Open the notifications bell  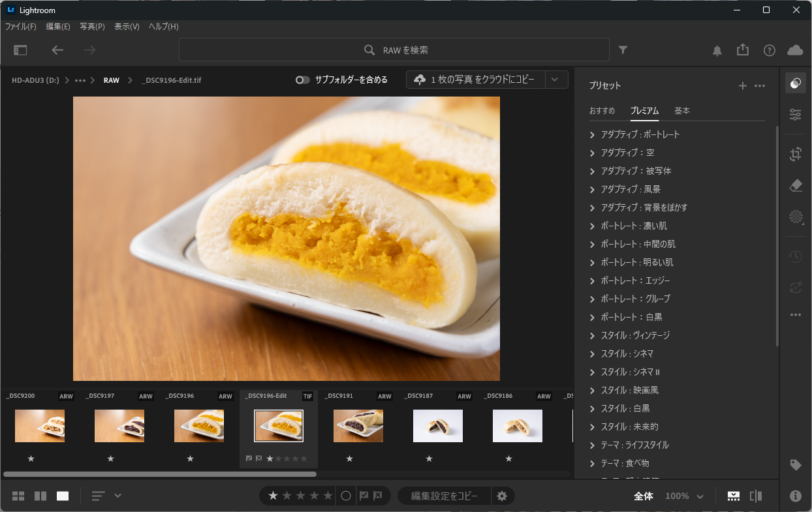point(717,50)
